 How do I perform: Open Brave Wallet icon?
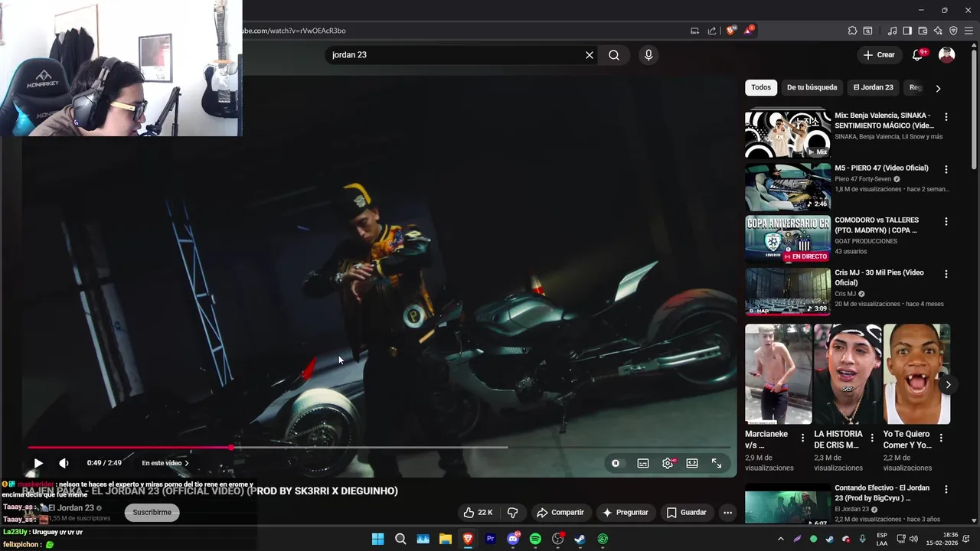pos(923,31)
